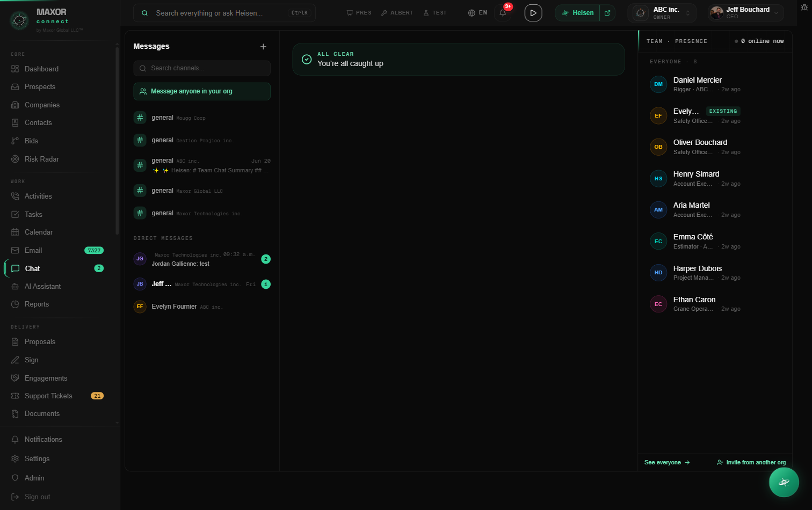Select Aria Martel in team presence
Screen dimensions: 812x510
715,210
